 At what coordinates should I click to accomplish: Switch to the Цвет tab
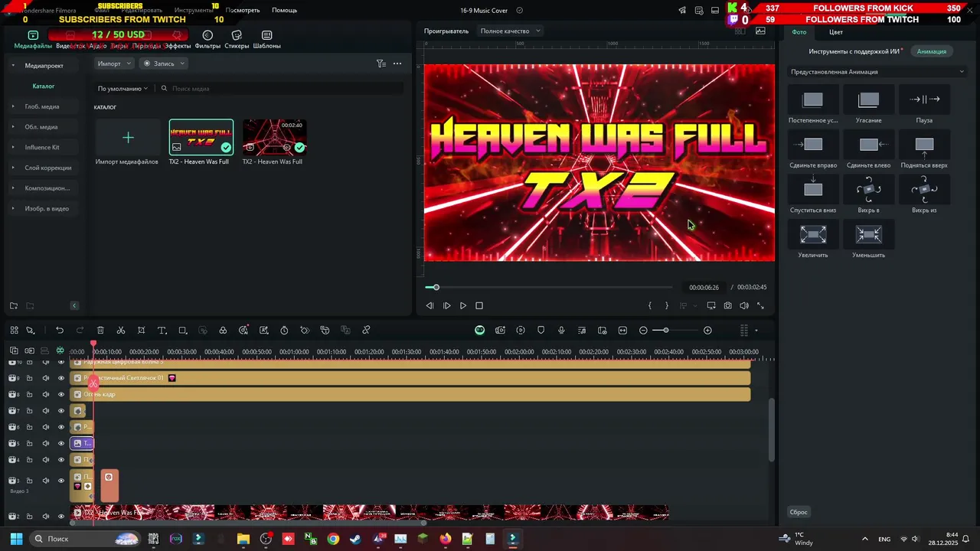[x=836, y=32]
